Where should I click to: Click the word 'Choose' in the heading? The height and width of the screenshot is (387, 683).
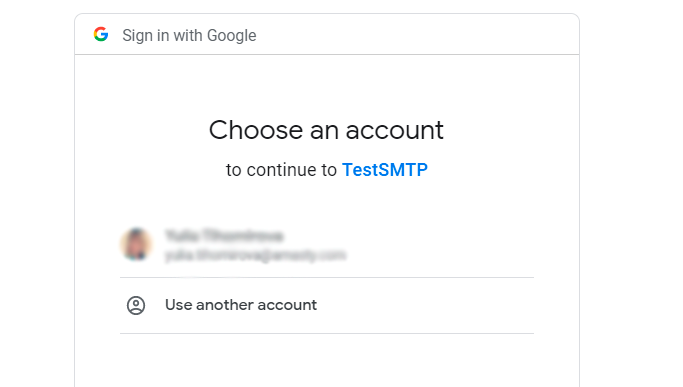[x=256, y=130]
